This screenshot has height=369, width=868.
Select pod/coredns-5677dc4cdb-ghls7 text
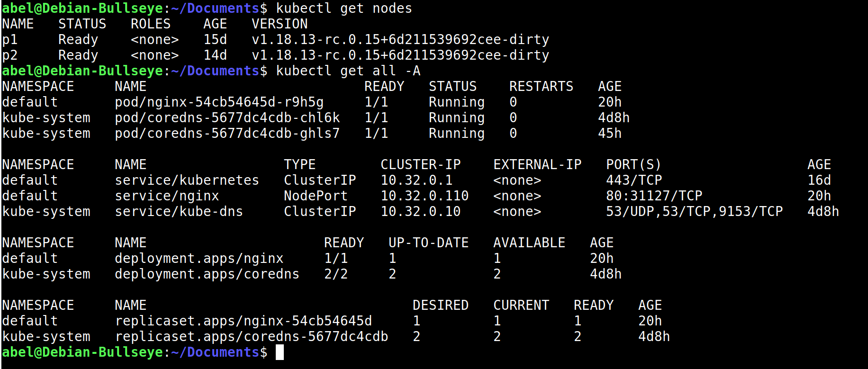click(x=227, y=134)
